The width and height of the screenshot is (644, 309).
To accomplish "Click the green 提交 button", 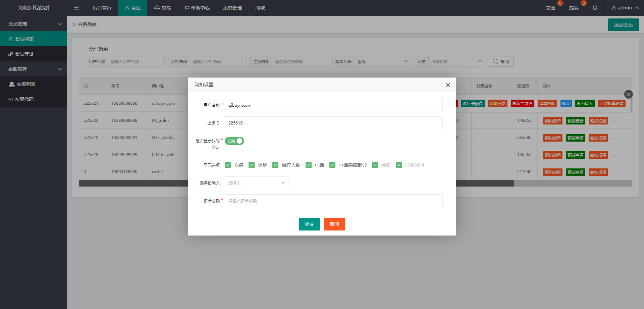I will tap(309, 224).
